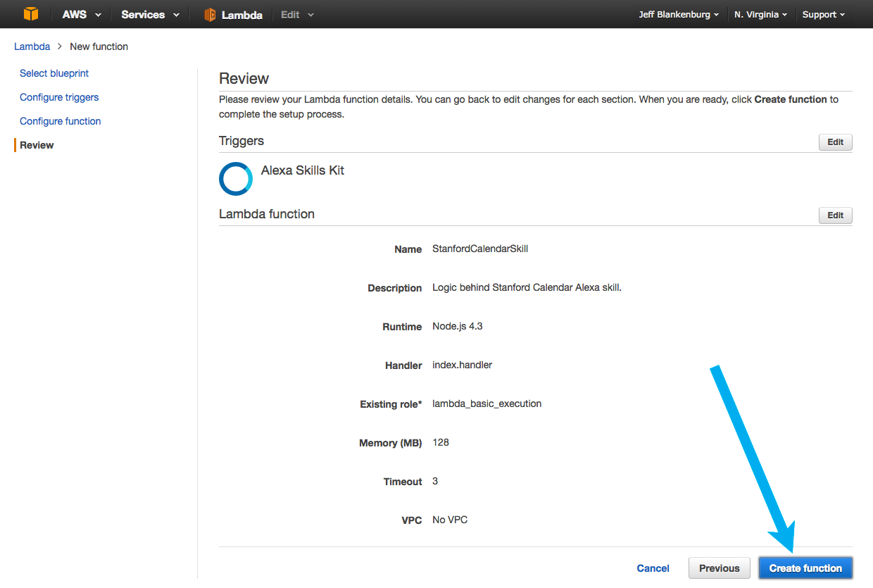This screenshot has width=873, height=588.
Task: Click the Alexa Skills Kit ring icon
Action: [236, 179]
